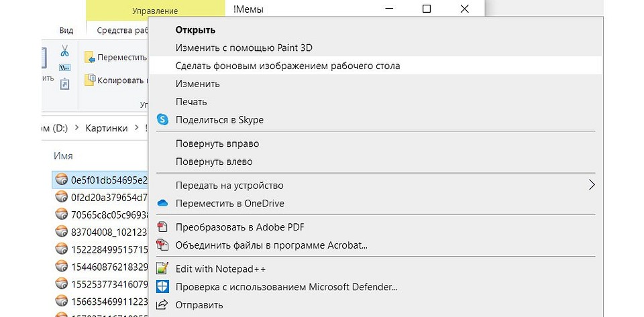The width and height of the screenshot is (644, 317).
Task: Close the !Мемы Explorer window
Action: [x=464, y=9]
